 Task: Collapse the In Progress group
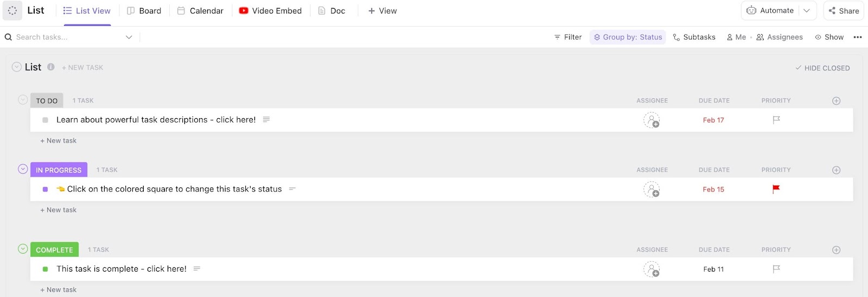(23, 169)
